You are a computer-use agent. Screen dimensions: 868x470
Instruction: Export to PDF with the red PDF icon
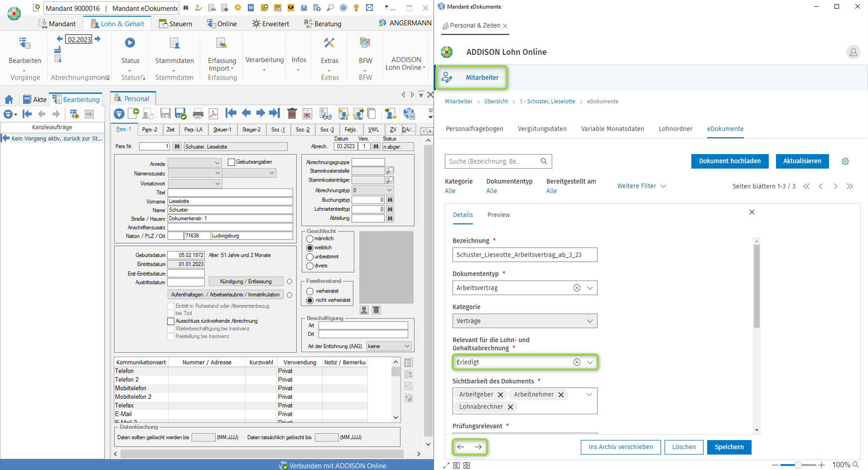(x=213, y=113)
